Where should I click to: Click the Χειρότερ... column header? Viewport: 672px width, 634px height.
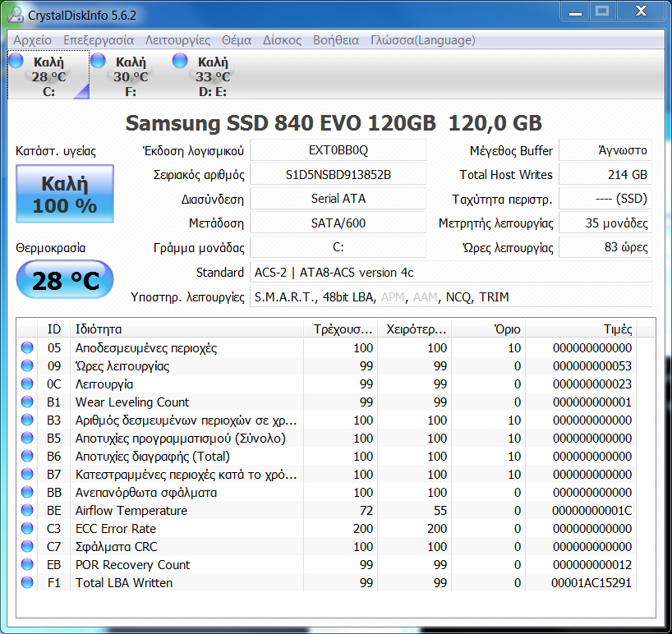414,329
